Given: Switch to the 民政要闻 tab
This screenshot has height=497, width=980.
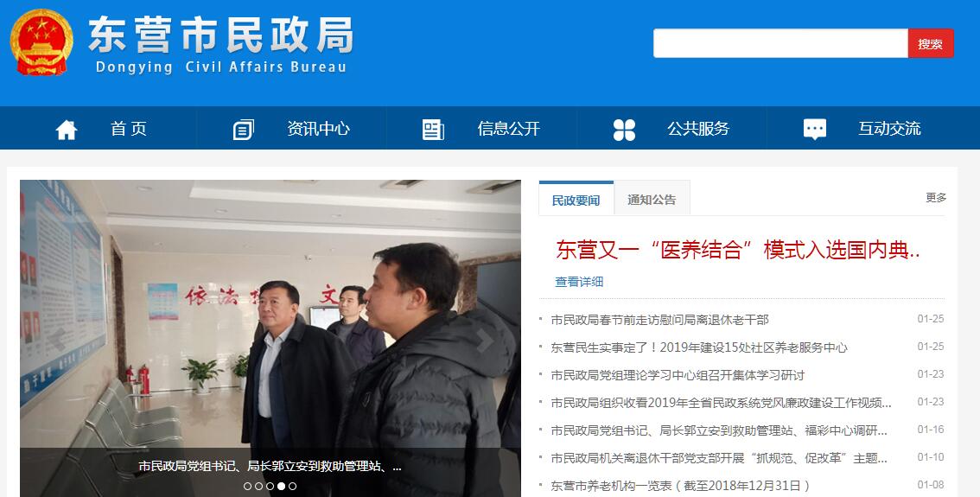Looking at the screenshot, I should 576,200.
